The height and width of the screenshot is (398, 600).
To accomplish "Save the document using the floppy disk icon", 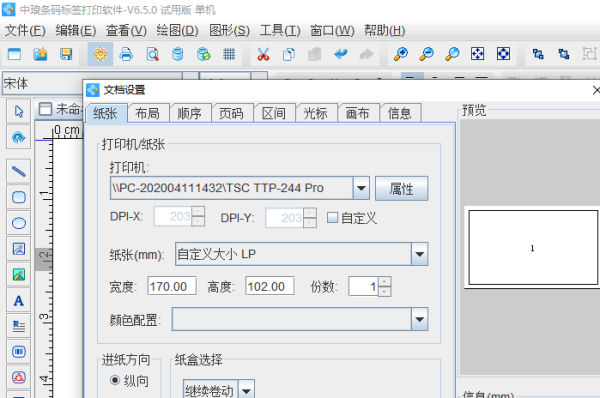I will (66, 54).
